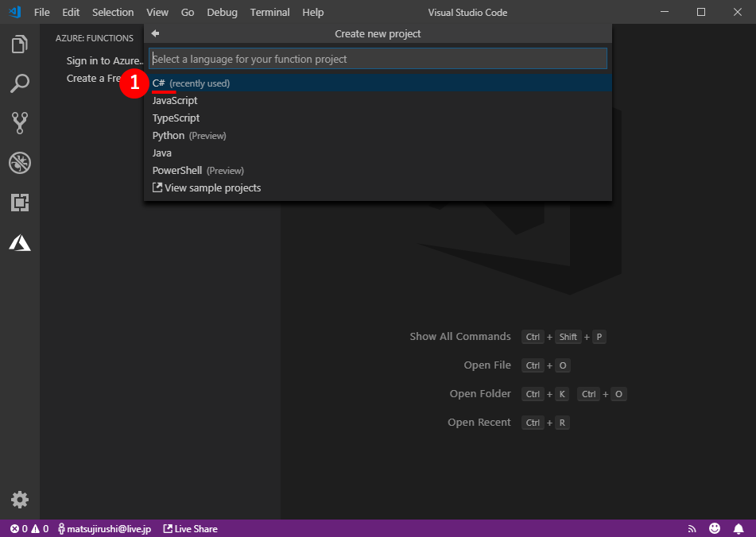Click the feed broadcast icon in status bar
Screen dimensions: 756x537
(x=692, y=529)
